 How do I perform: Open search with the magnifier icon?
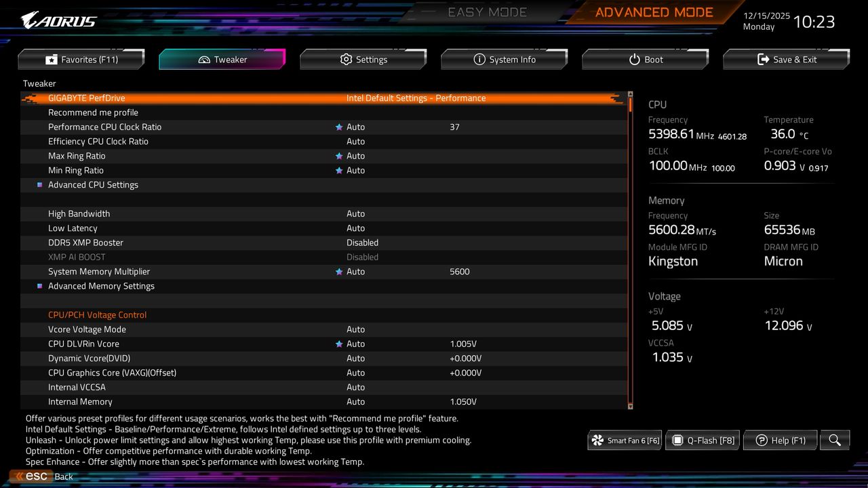tap(835, 440)
